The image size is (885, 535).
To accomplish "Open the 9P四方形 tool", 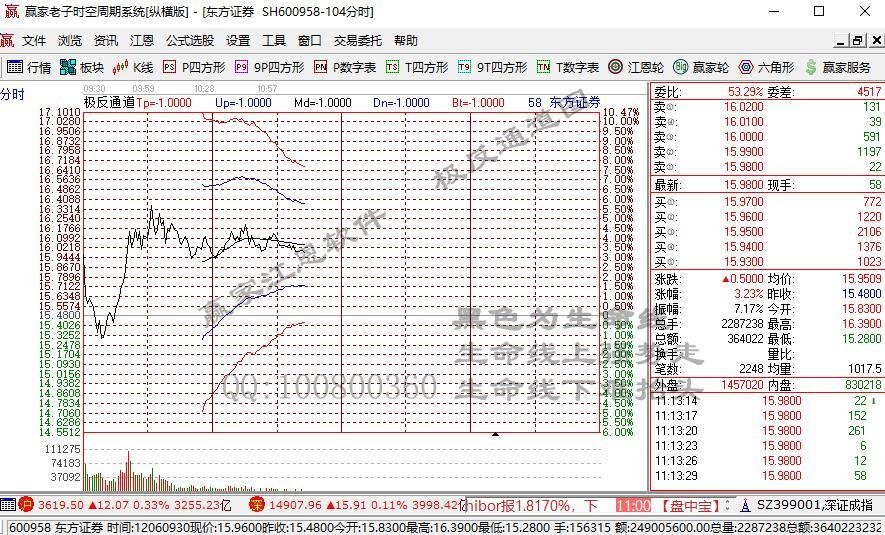I will (270, 68).
